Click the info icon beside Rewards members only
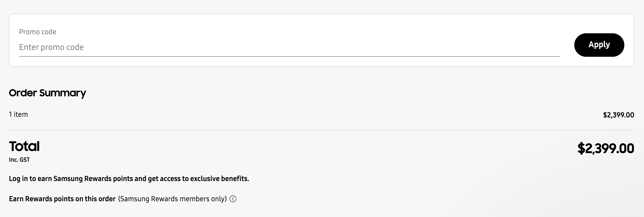The height and width of the screenshot is (217, 644). tap(233, 199)
